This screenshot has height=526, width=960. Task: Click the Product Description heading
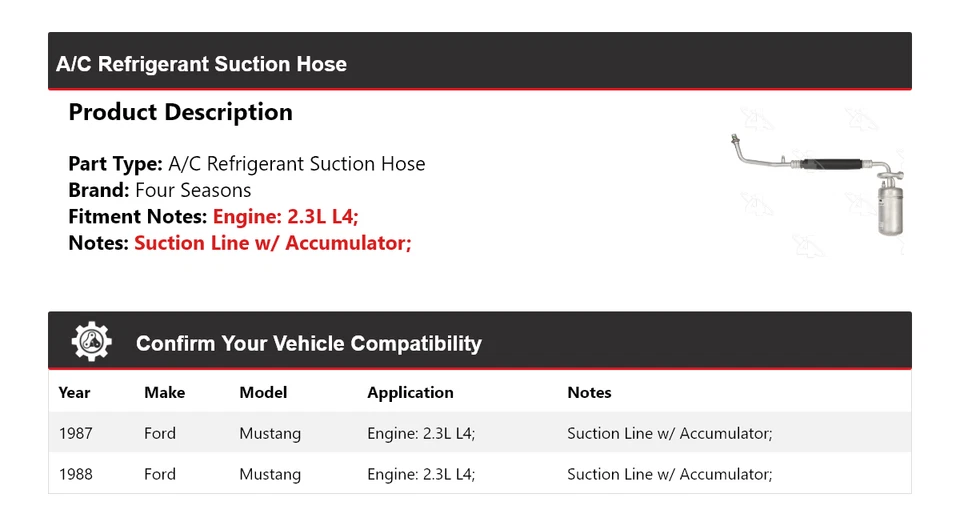pos(180,112)
